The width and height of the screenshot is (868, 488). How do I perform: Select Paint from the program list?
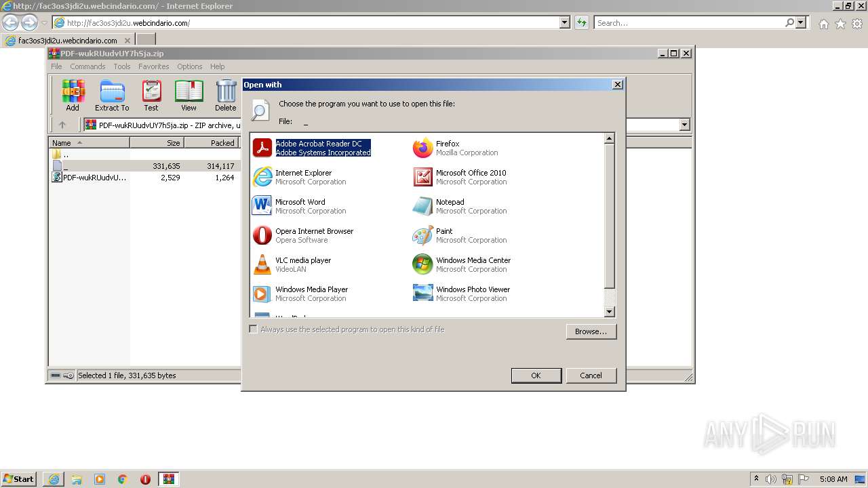(x=460, y=235)
